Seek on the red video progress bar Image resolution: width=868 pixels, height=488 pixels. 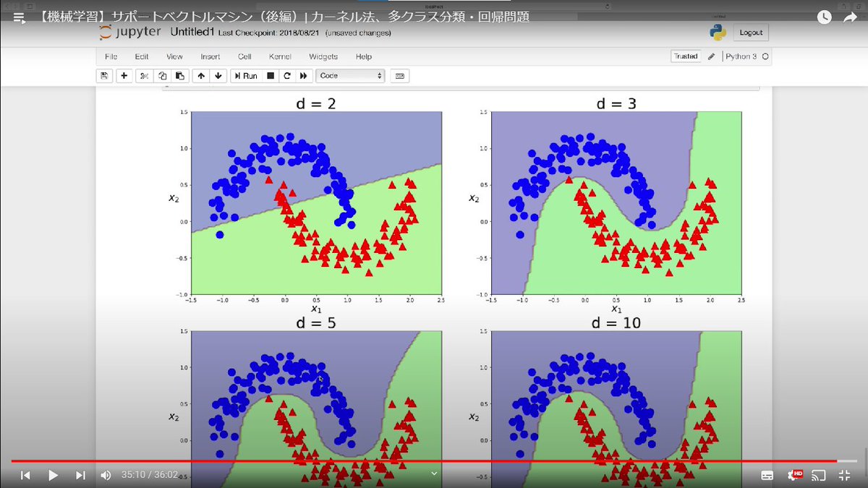(434, 461)
